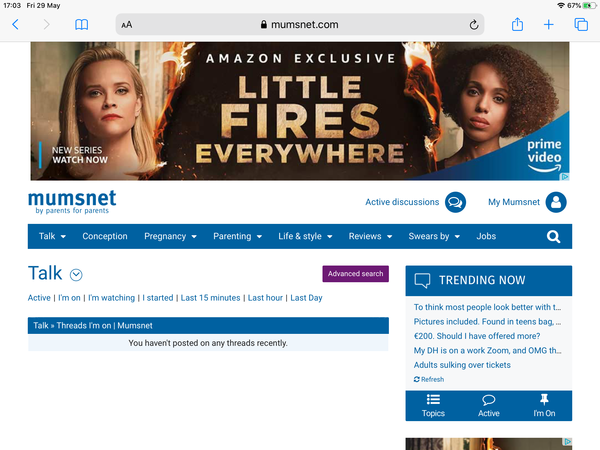Open the My Mumsnet profile icon
Viewport: 600px width, 450px height.
click(x=556, y=202)
